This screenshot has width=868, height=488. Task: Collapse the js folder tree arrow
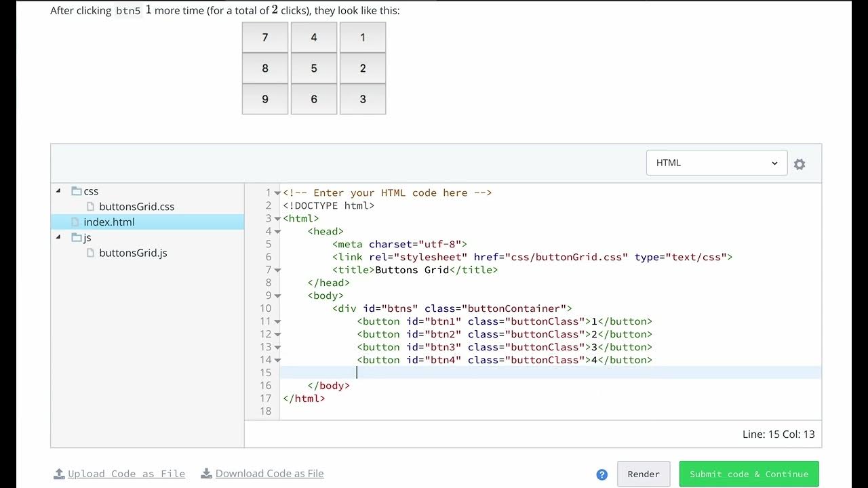pos(58,237)
